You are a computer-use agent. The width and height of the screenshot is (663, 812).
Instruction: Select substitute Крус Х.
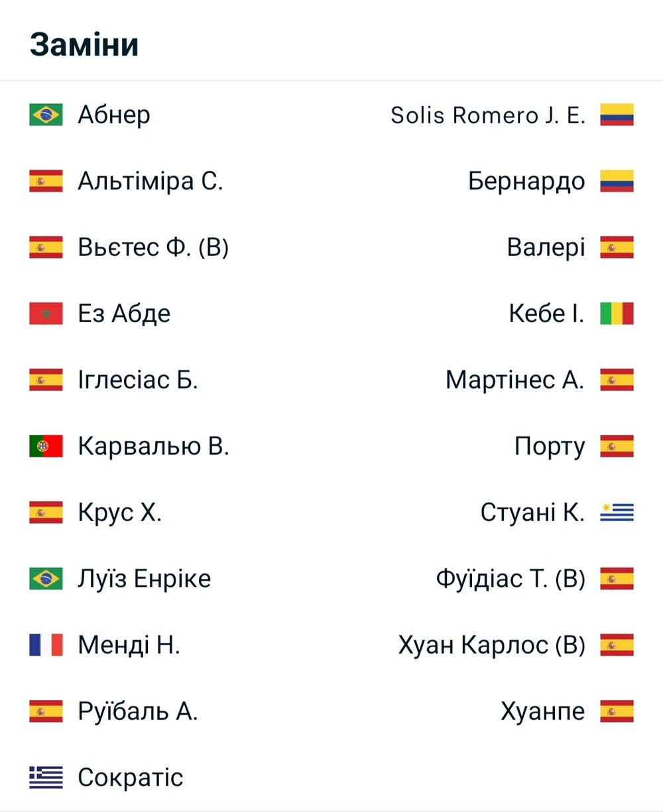coord(120,512)
